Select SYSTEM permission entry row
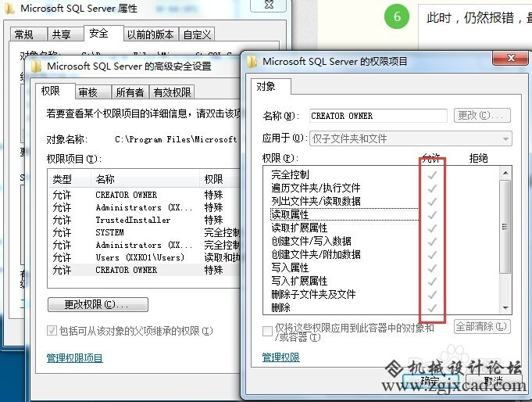Screen dimensions: 532x402 point(145,233)
